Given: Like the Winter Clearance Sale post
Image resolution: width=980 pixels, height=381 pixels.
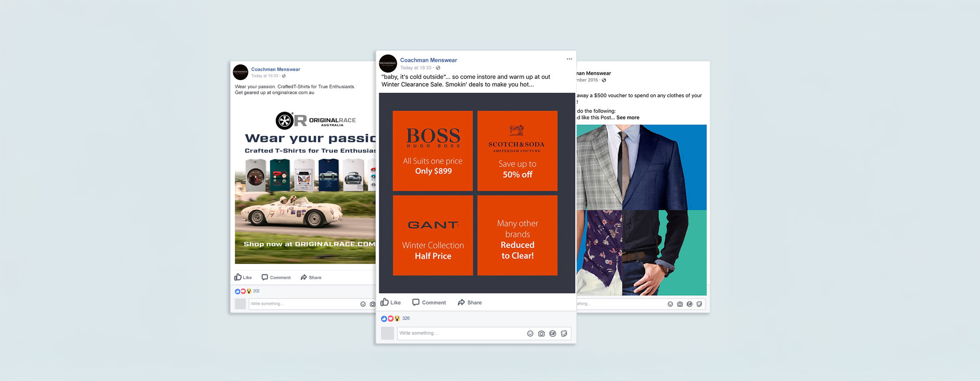Looking at the screenshot, I should pos(391,302).
